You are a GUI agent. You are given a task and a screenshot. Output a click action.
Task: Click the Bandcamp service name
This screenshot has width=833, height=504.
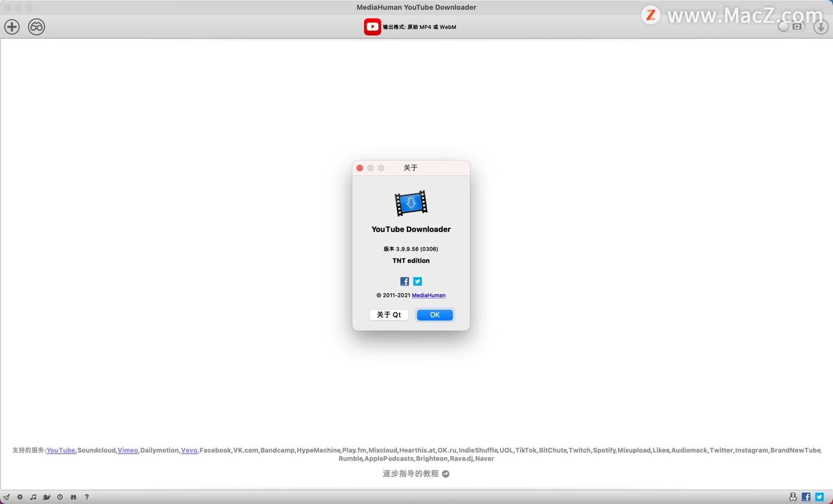click(277, 450)
